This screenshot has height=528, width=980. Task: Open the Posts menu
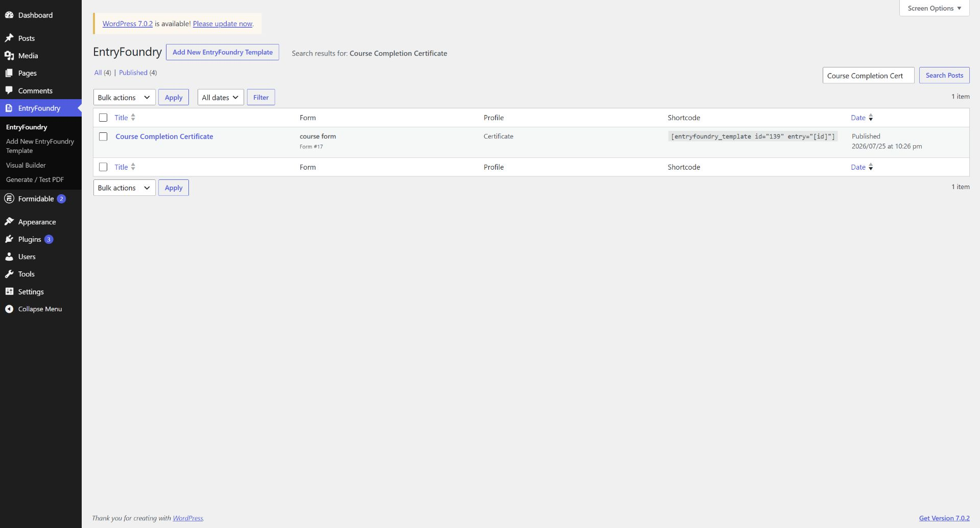27,38
